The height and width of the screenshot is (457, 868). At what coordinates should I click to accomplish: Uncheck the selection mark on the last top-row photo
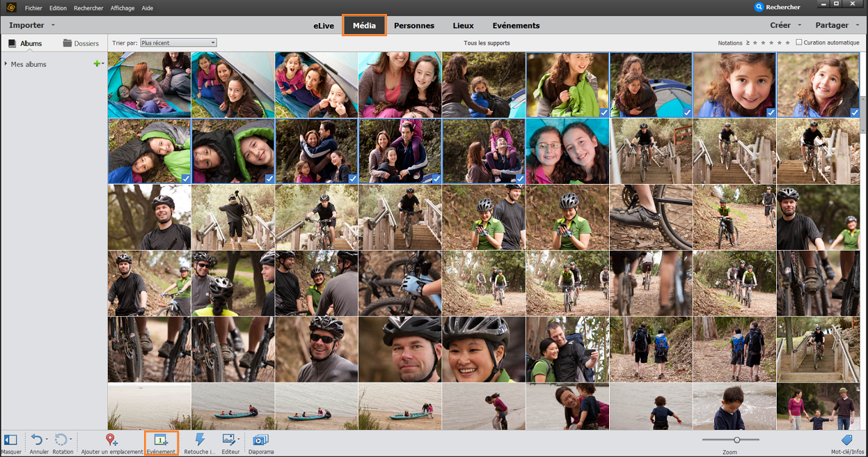click(x=855, y=112)
